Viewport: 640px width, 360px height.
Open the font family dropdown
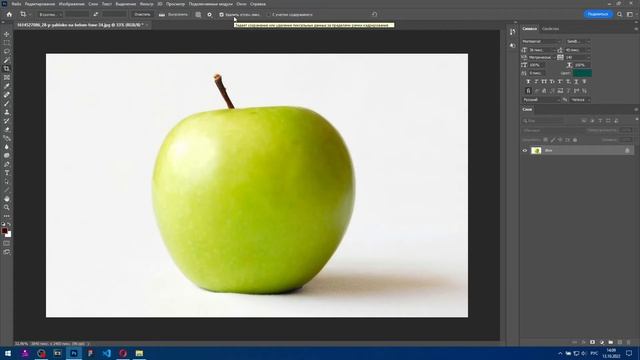click(542, 42)
